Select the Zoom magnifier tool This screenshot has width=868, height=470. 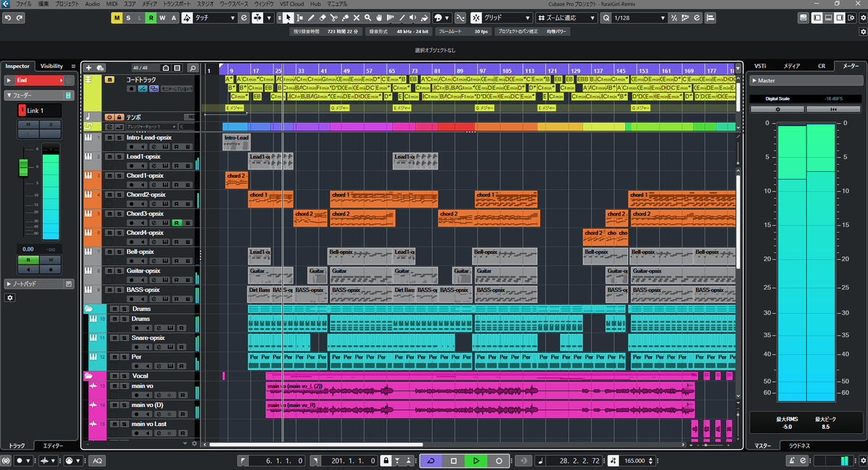[367, 17]
